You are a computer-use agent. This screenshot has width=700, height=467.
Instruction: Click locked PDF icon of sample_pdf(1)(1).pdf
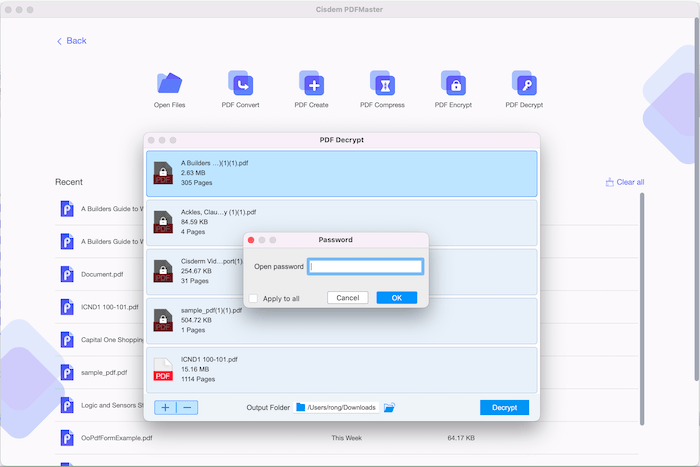point(163,321)
